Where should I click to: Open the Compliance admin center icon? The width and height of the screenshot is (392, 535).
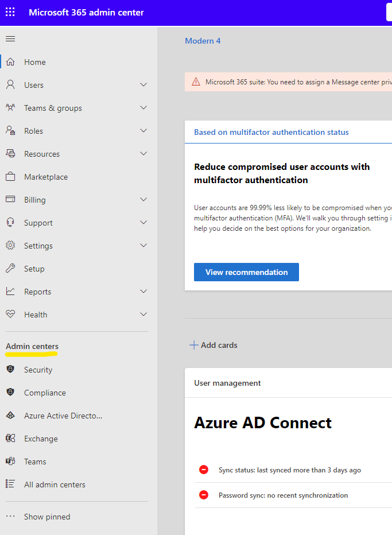(10, 393)
